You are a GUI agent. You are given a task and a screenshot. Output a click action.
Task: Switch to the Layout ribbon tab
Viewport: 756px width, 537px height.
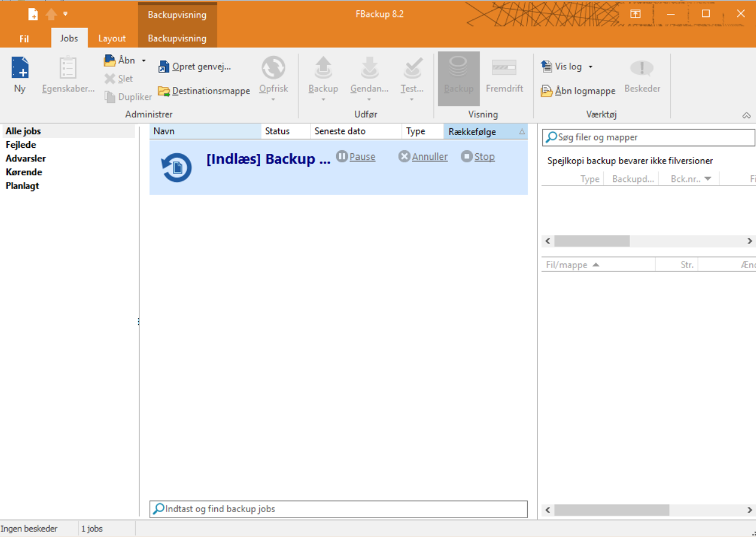(x=112, y=38)
